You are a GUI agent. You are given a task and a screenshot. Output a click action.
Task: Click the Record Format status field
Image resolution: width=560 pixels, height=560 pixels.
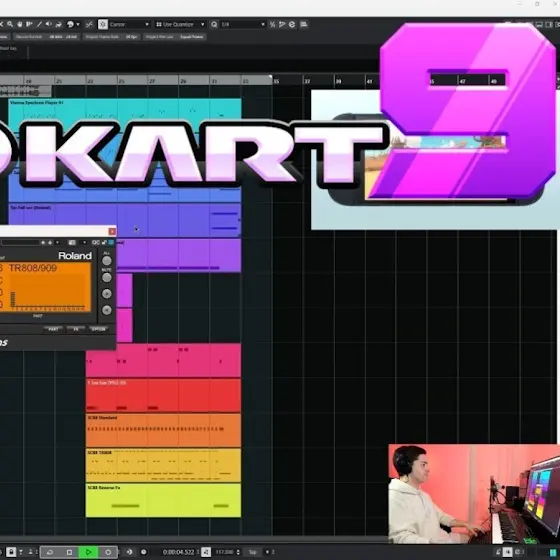46,37
